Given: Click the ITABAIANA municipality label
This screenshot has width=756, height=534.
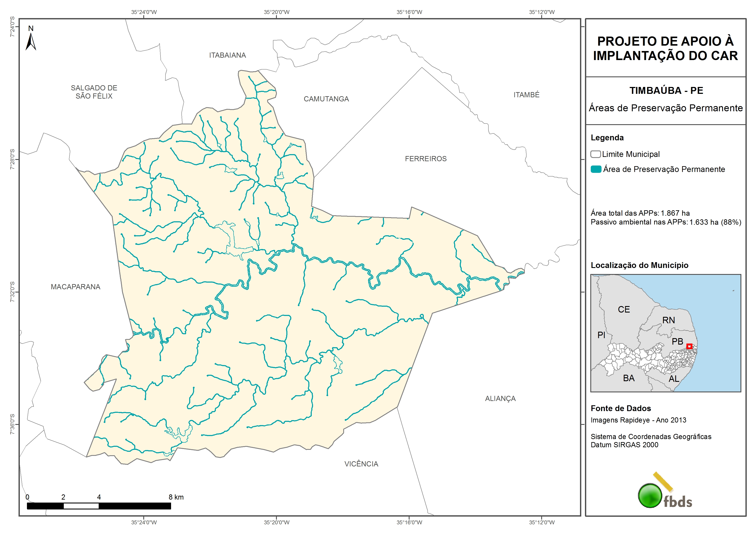Looking at the screenshot, I should tap(228, 55).
